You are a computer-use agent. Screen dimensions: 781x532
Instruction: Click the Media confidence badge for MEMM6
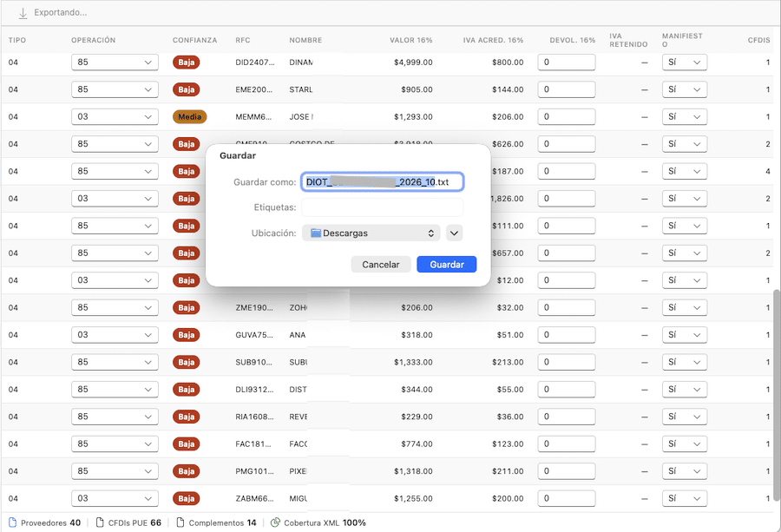coord(190,116)
